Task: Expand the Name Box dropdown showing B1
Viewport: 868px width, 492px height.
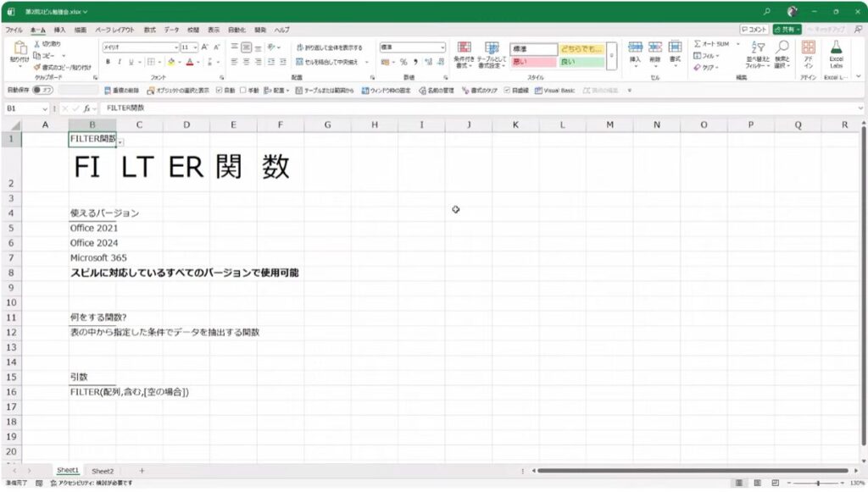Action: [45, 108]
